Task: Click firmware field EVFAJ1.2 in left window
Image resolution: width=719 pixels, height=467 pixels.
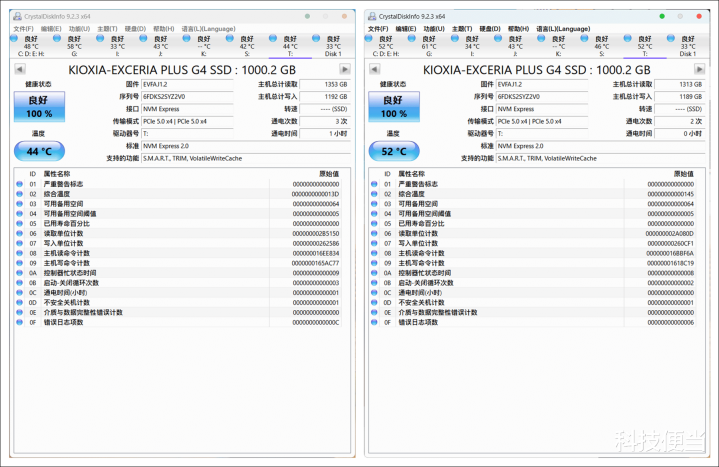Action: (x=187, y=84)
